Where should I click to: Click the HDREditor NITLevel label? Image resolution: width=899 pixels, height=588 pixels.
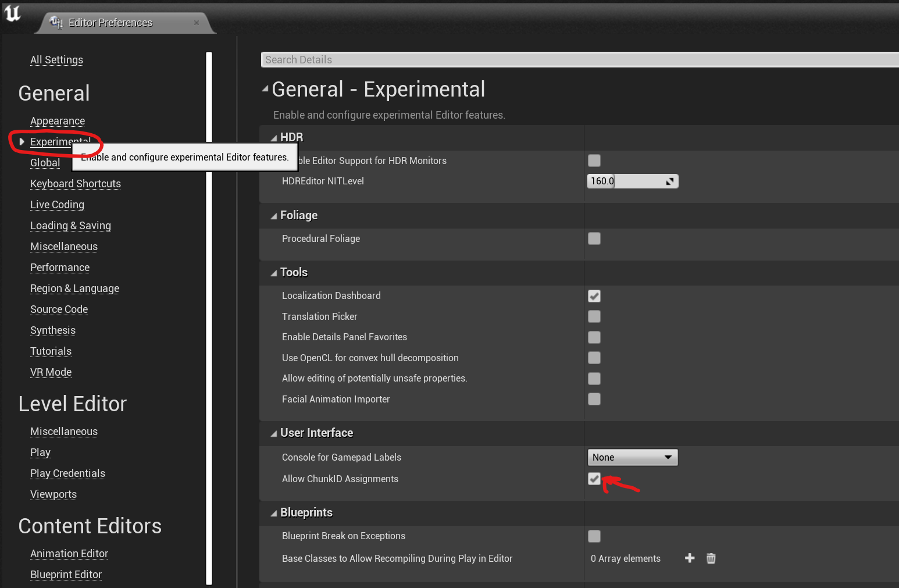tap(323, 181)
